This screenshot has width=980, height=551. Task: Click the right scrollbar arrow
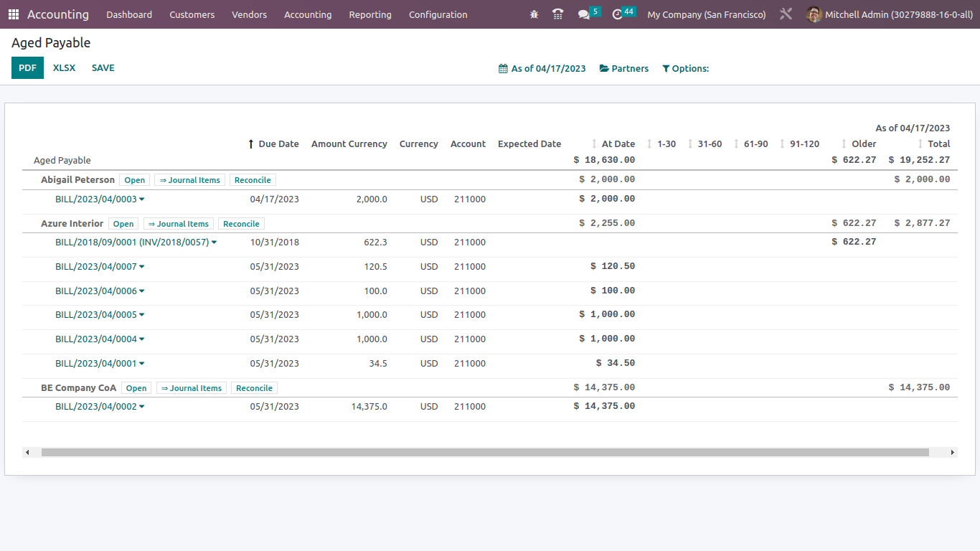952,453
